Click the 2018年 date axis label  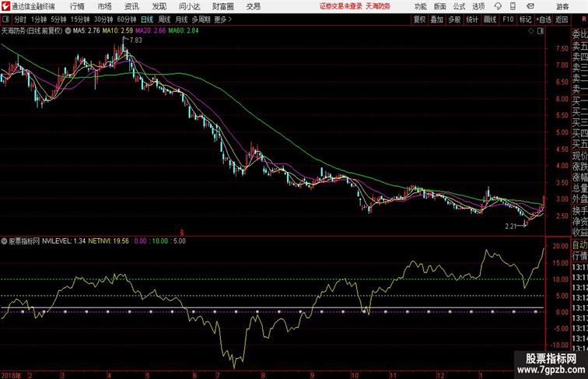(x=11, y=375)
